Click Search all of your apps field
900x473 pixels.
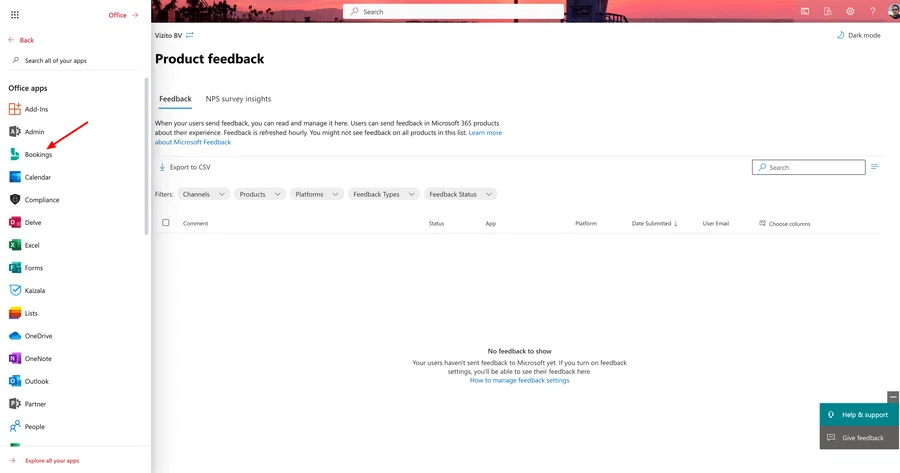[x=73, y=60]
